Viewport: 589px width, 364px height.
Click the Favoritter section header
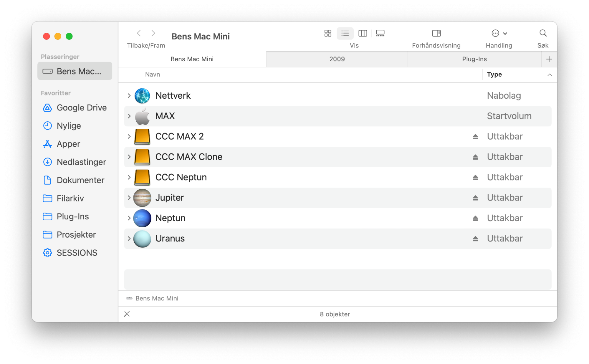56,93
